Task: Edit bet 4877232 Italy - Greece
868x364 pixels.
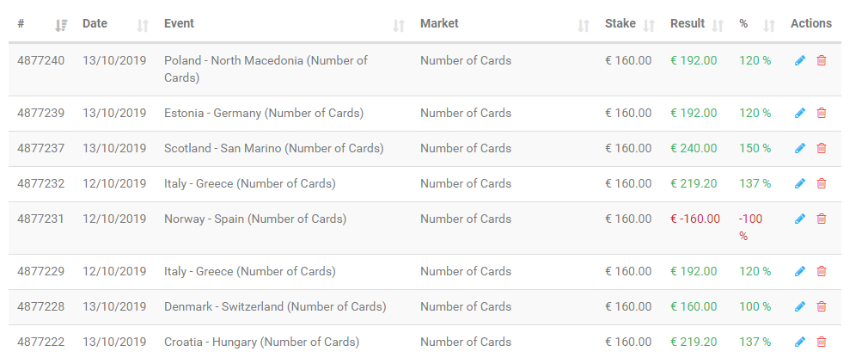Action: click(x=800, y=184)
